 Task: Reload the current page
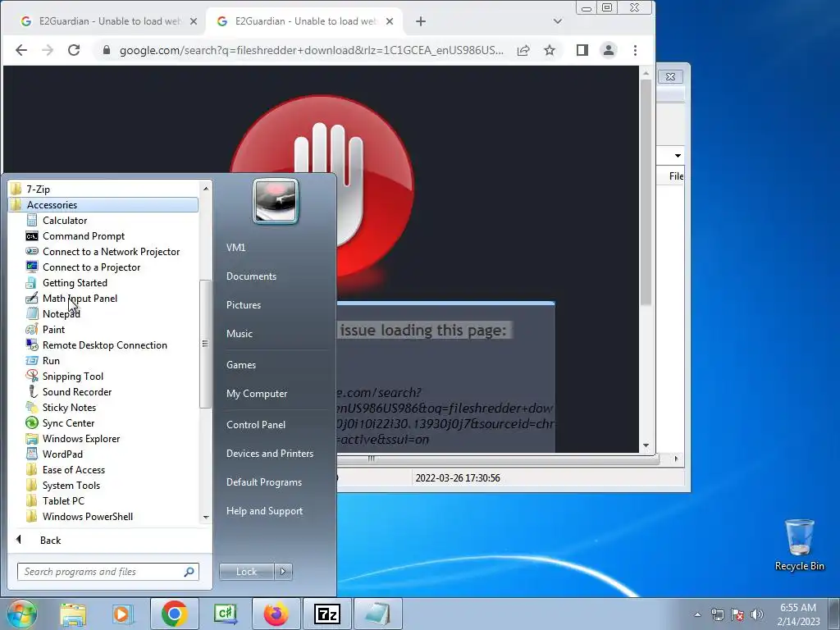pyautogui.click(x=74, y=50)
